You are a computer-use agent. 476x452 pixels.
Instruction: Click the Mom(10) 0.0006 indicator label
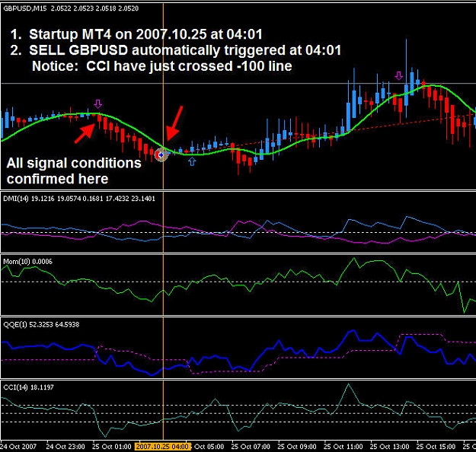point(27,262)
